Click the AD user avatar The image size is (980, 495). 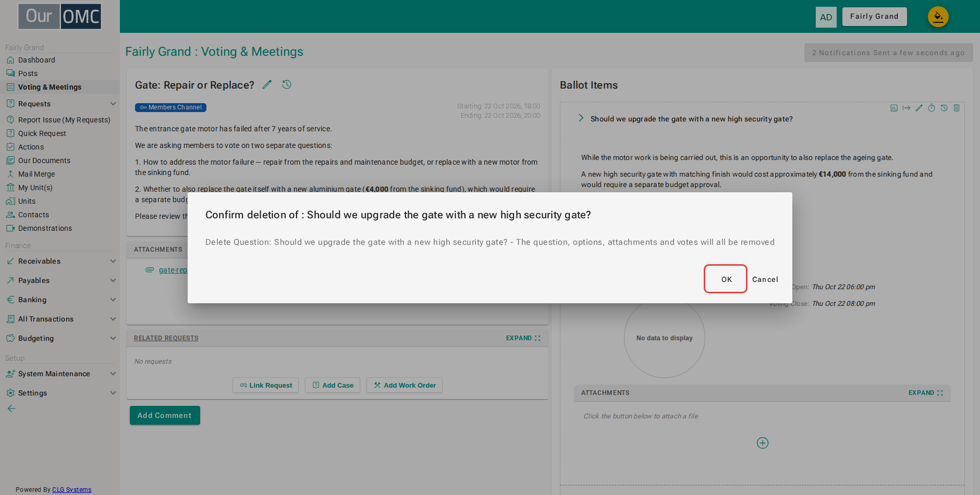(826, 17)
